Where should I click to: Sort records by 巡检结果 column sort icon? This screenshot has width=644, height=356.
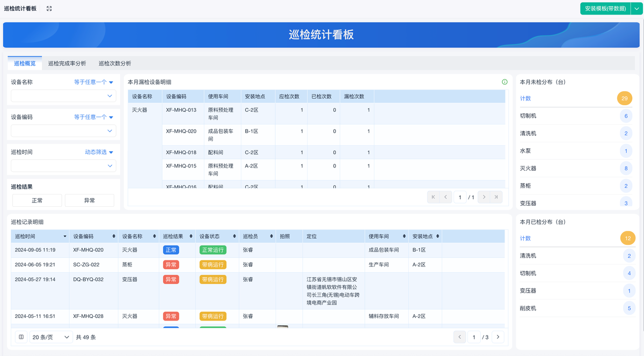(x=191, y=236)
